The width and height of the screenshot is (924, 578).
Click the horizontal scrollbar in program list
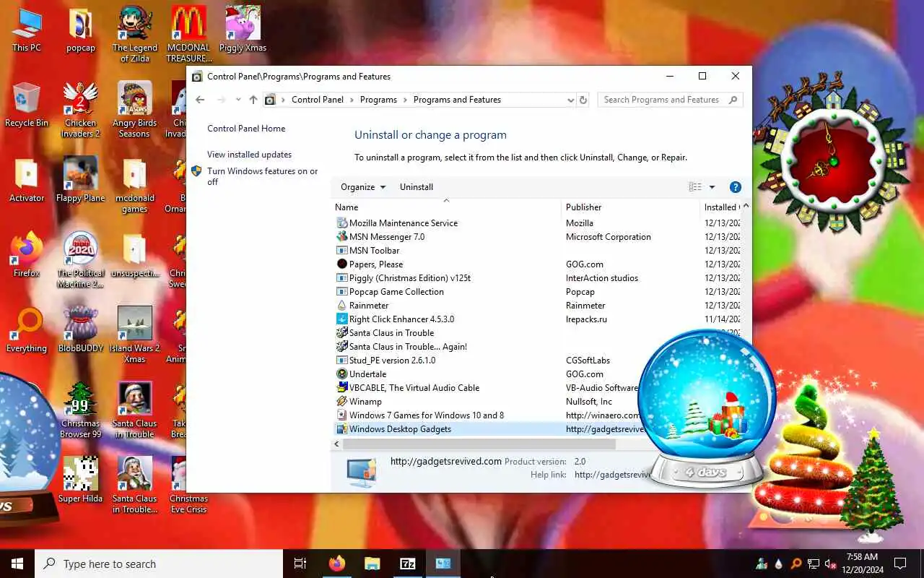479,444
